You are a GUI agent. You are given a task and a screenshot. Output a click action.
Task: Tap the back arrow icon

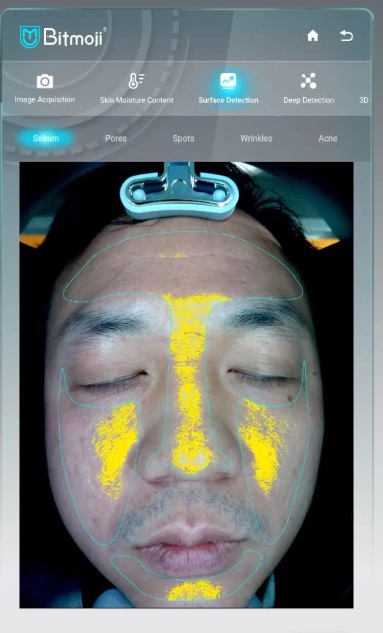[346, 36]
